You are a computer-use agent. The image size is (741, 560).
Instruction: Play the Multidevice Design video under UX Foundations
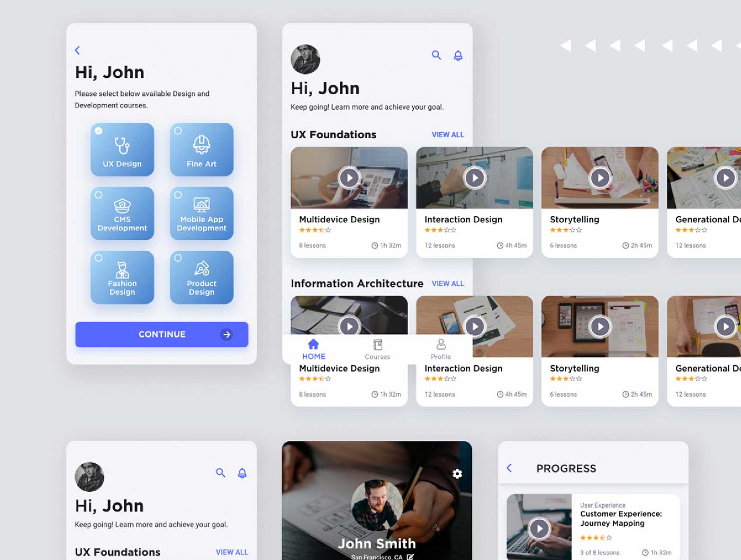tap(349, 178)
